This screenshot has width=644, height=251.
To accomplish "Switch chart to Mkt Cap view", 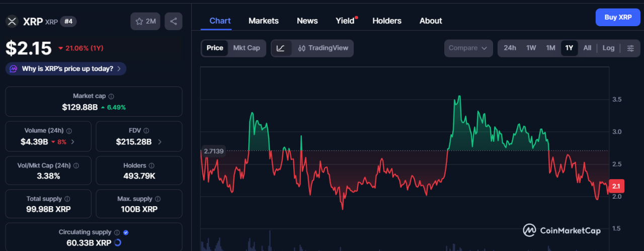I will click(x=247, y=48).
